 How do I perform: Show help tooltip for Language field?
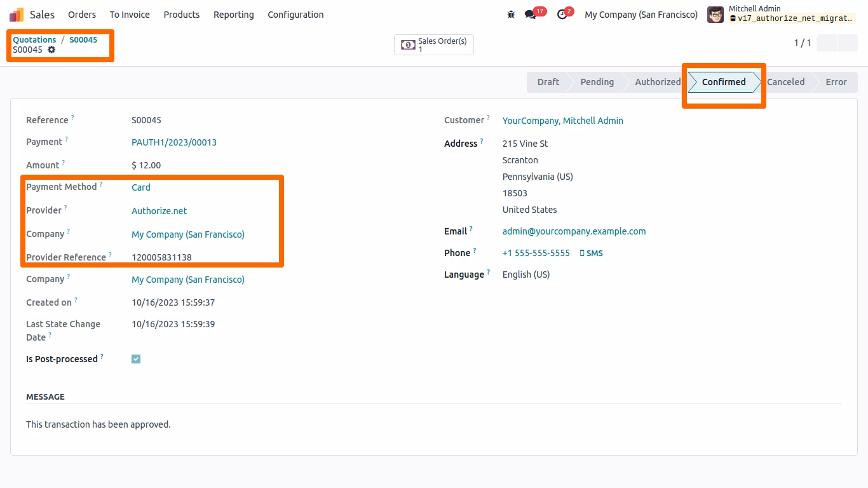coord(488,272)
